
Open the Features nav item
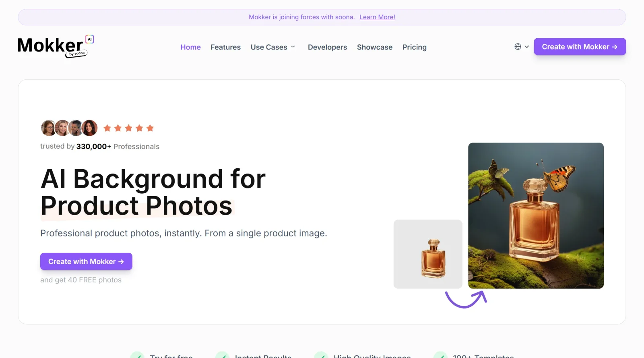225,47
